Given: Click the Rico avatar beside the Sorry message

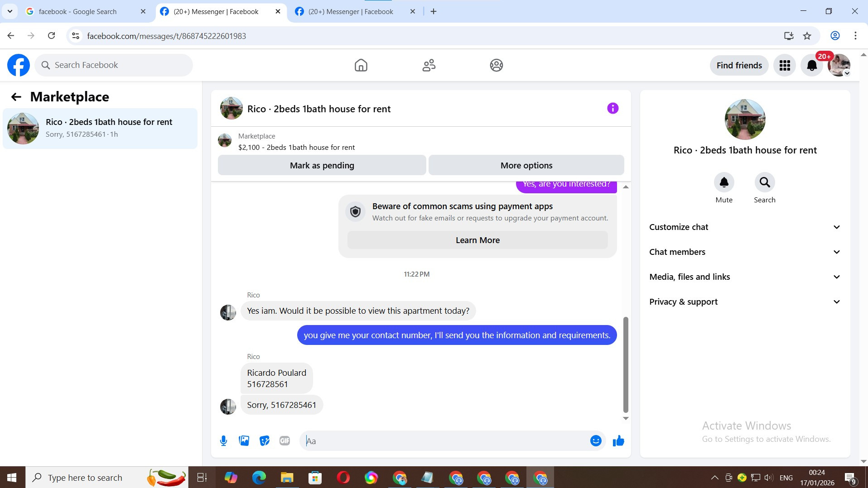Looking at the screenshot, I should click(228, 407).
